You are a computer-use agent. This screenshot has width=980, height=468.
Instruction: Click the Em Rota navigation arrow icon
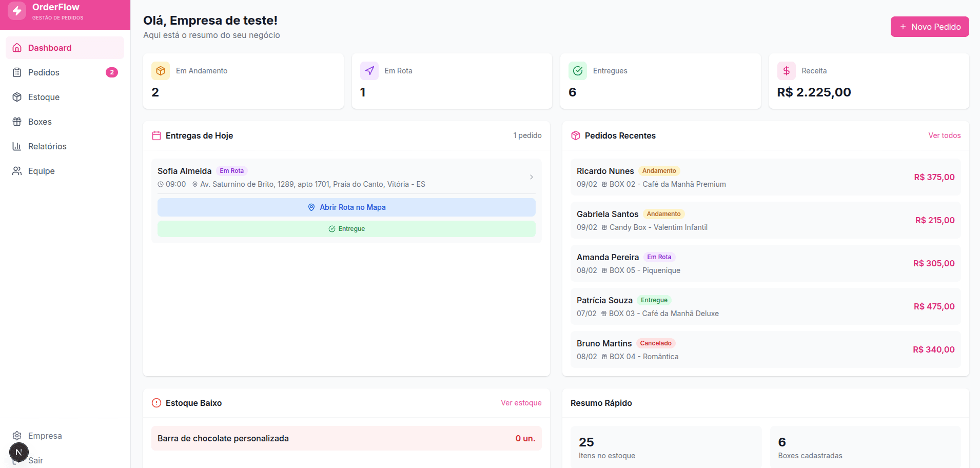(369, 71)
